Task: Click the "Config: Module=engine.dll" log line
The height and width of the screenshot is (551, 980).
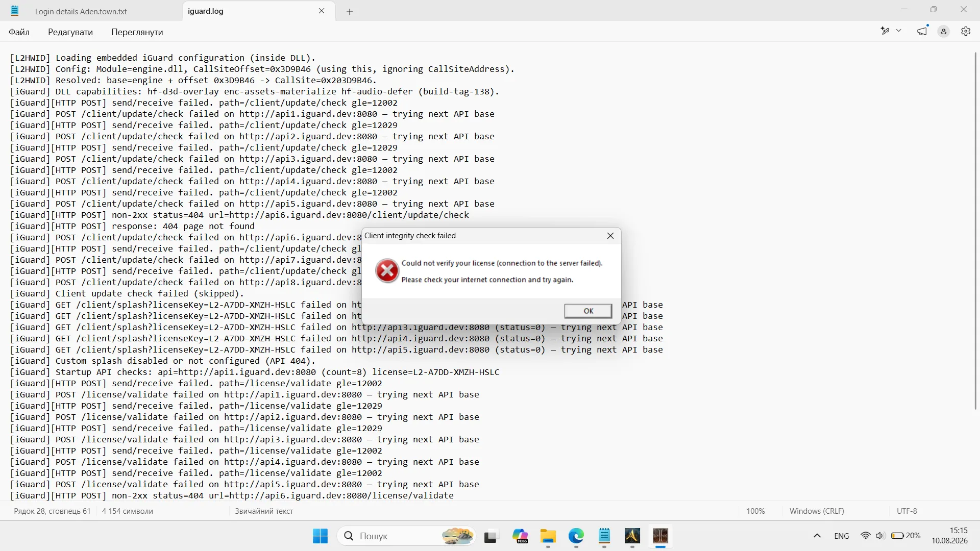Action: tap(262, 69)
